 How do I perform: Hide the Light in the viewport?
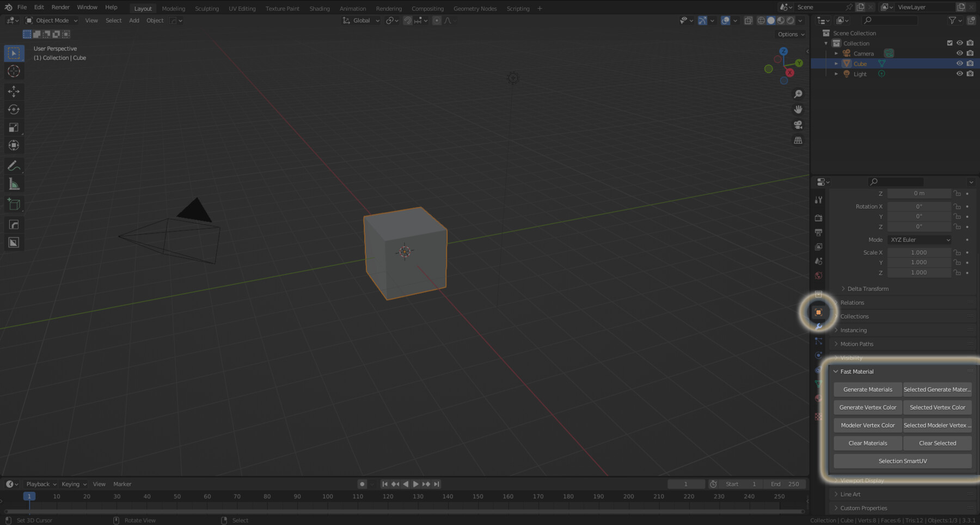[960, 74]
